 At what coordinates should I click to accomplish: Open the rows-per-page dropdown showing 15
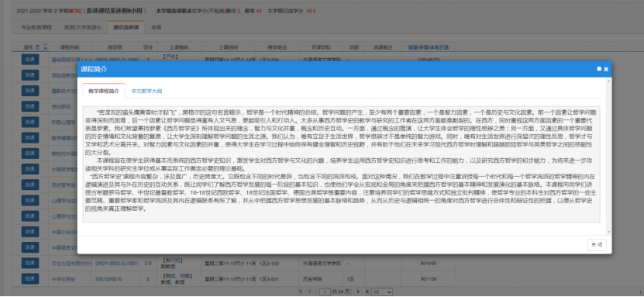tap(381, 292)
